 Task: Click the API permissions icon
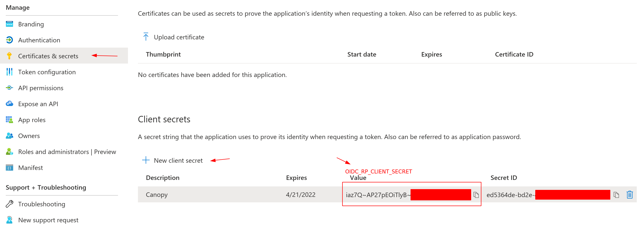(x=9, y=88)
